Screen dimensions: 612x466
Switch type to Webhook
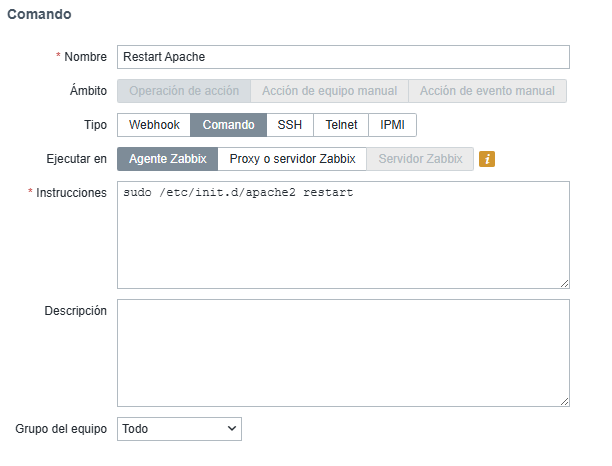154,125
